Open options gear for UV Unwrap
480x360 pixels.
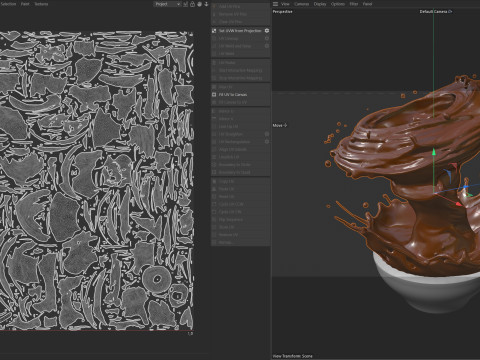[x=267, y=39]
